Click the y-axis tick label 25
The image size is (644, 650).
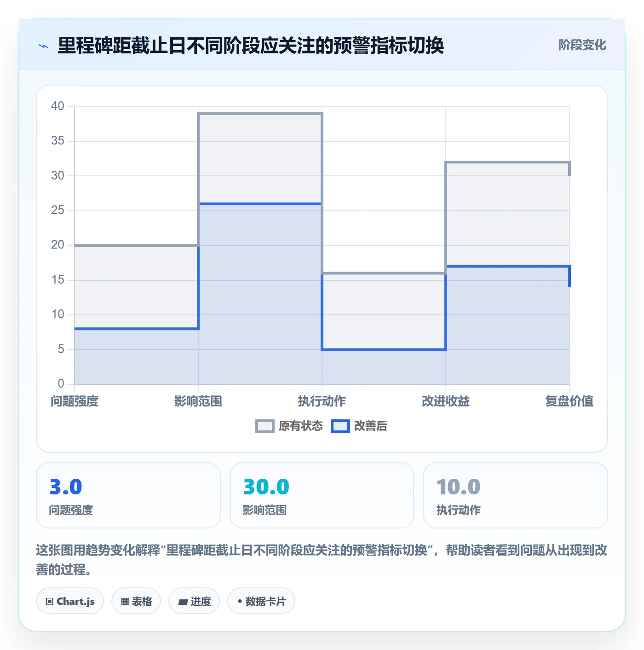pyautogui.click(x=57, y=210)
